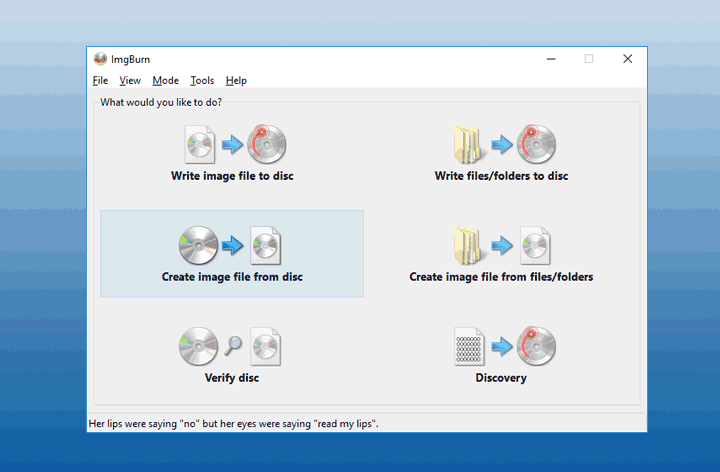Click the Write files/folders to disc icon
Screen dimensions: 720x472
(x=505, y=144)
